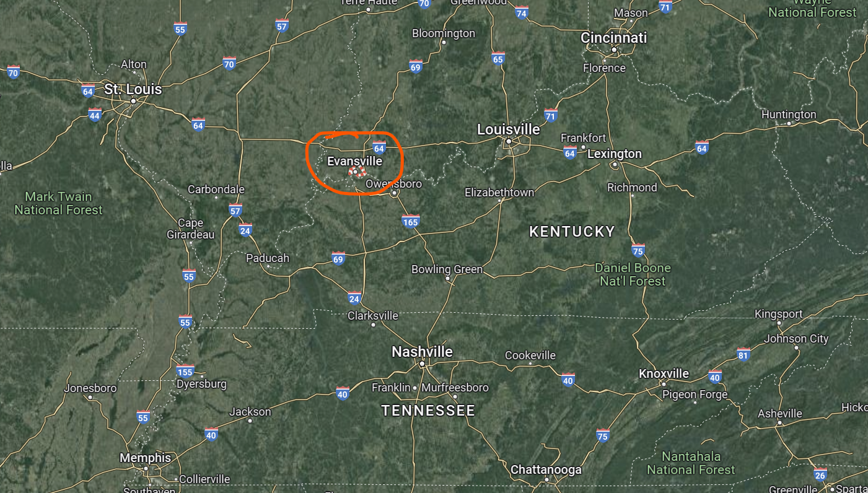Click the Nashville city label
This screenshot has width=868, height=493.
(422, 352)
